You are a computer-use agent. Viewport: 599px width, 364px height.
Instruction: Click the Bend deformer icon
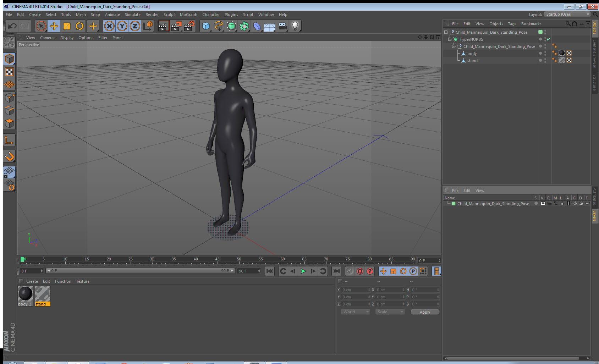pyautogui.click(x=257, y=26)
